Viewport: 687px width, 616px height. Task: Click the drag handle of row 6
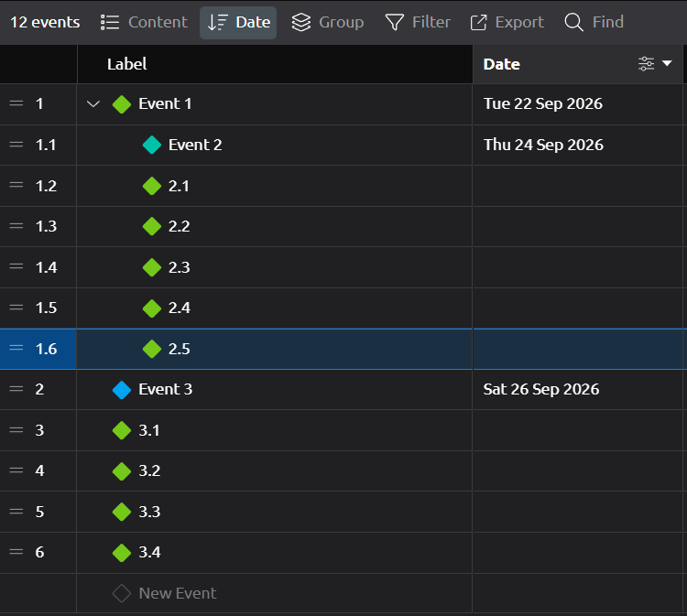click(x=16, y=552)
